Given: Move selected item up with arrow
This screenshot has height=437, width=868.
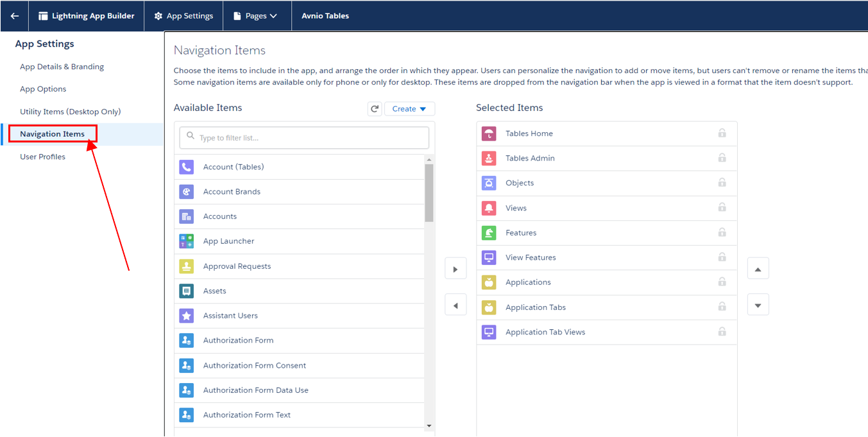Looking at the screenshot, I should 758,269.
